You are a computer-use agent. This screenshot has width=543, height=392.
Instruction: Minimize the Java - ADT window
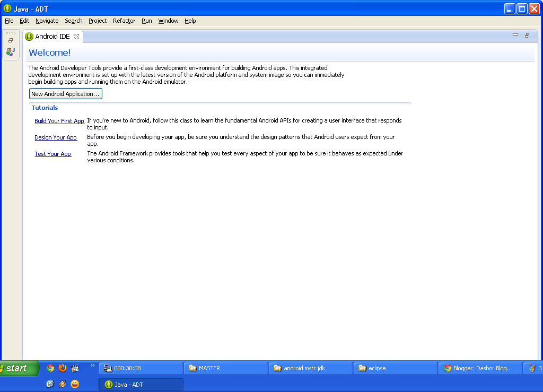pos(510,8)
